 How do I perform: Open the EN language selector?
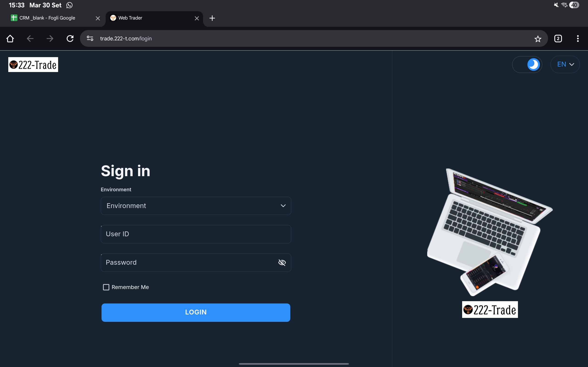(565, 64)
